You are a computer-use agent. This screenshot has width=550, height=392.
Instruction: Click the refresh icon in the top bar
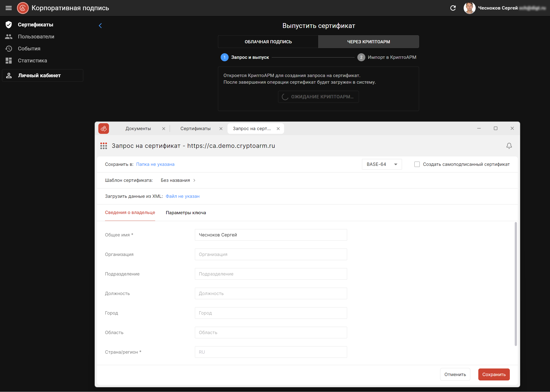point(453,8)
